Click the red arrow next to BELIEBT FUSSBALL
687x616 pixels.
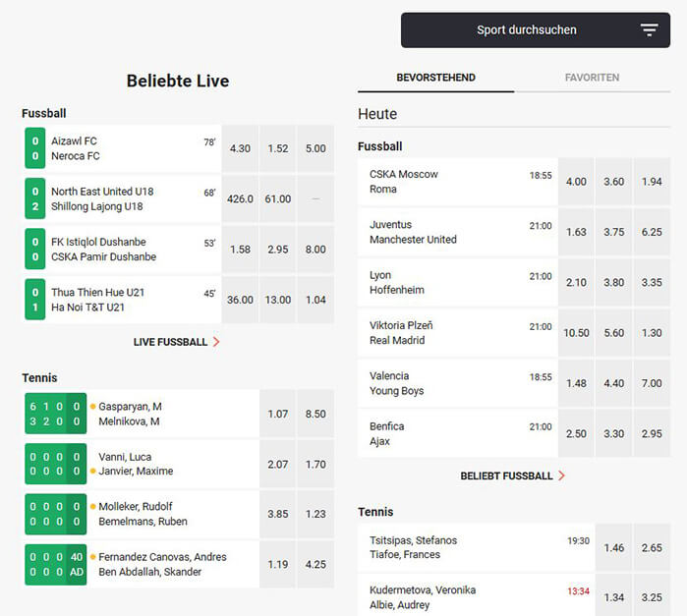562,476
